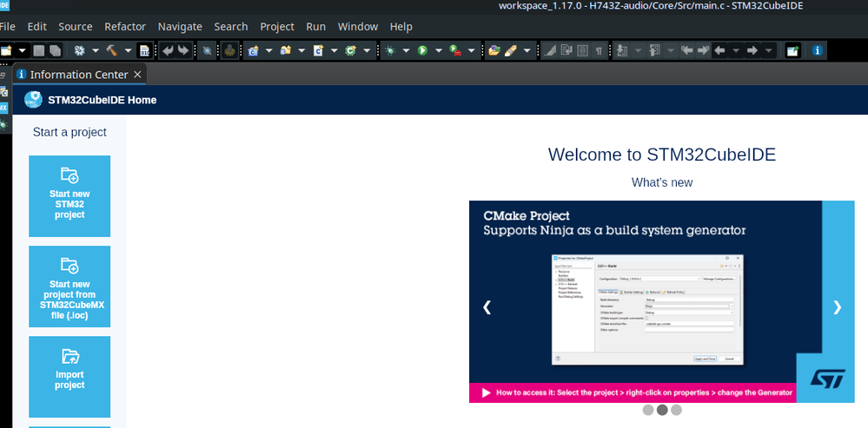Toggle the block selection mode icon
The image size is (868, 428).
[x=582, y=51]
